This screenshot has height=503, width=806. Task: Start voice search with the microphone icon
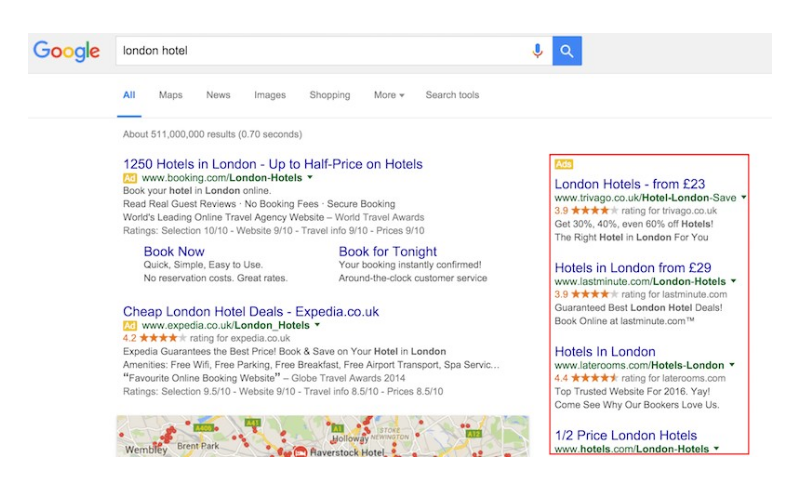538,51
